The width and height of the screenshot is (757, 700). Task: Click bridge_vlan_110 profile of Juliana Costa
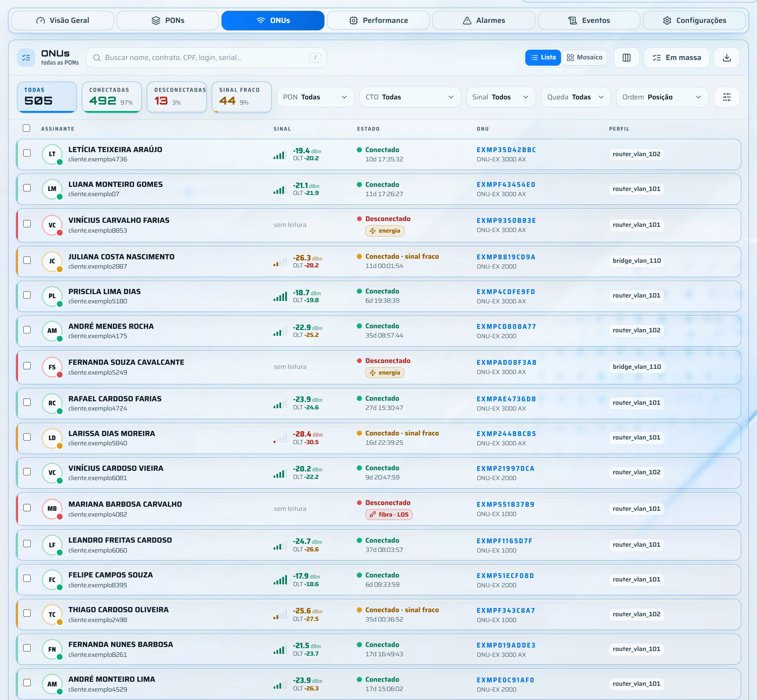pos(636,260)
